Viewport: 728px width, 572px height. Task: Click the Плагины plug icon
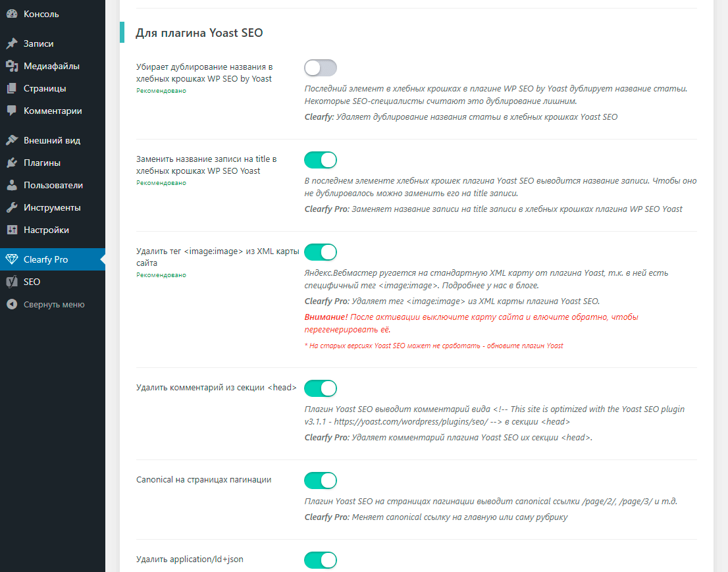click(x=12, y=163)
